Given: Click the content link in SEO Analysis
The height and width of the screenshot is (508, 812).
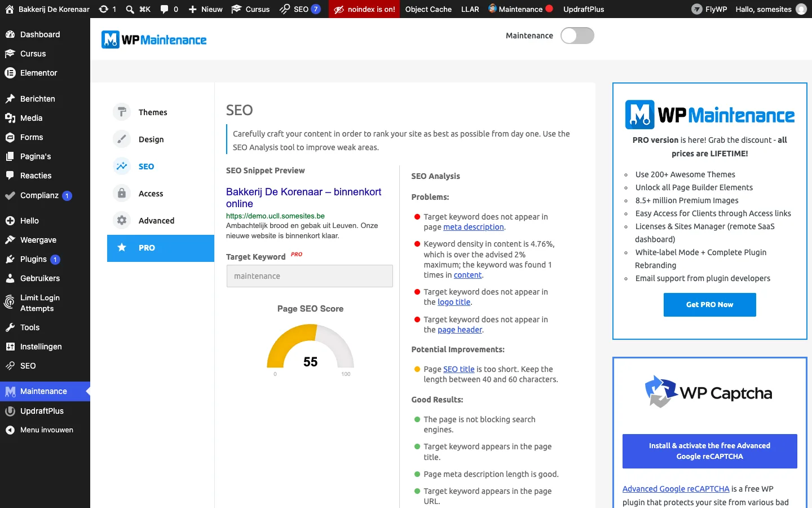Looking at the screenshot, I should click(467, 275).
